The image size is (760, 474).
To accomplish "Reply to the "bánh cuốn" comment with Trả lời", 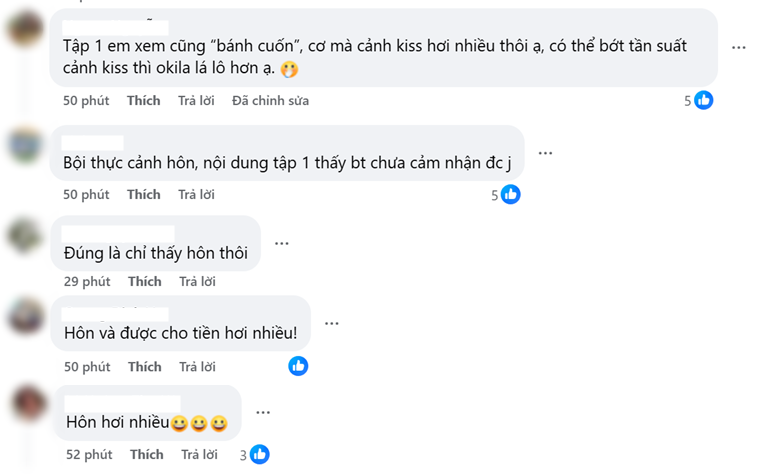I will (x=196, y=101).
